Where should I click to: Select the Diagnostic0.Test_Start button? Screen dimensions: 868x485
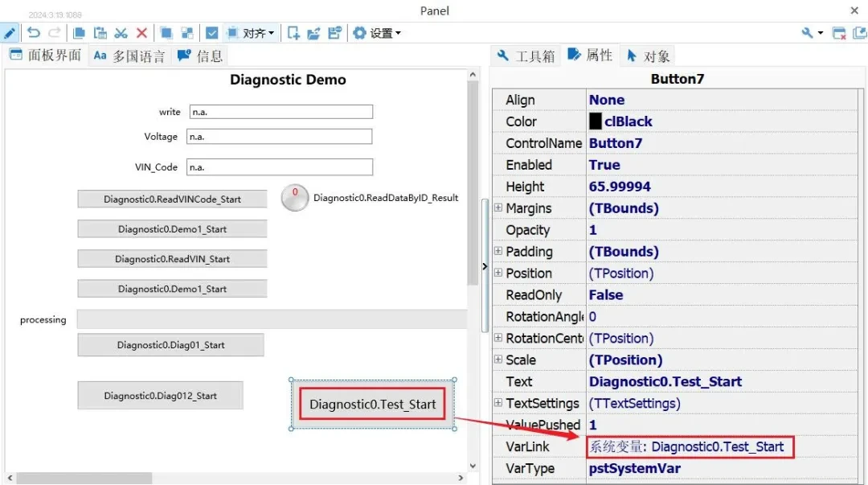click(x=373, y=404)
